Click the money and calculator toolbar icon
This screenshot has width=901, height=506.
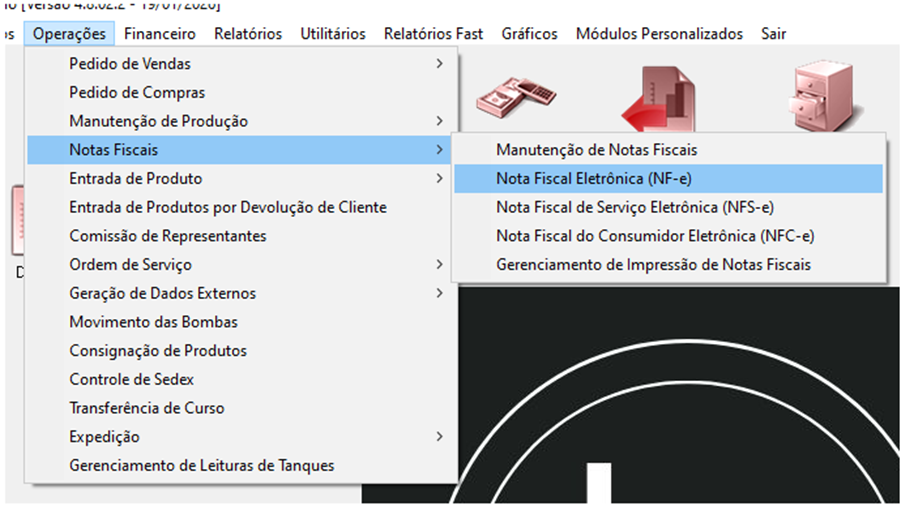pos(516,95)
